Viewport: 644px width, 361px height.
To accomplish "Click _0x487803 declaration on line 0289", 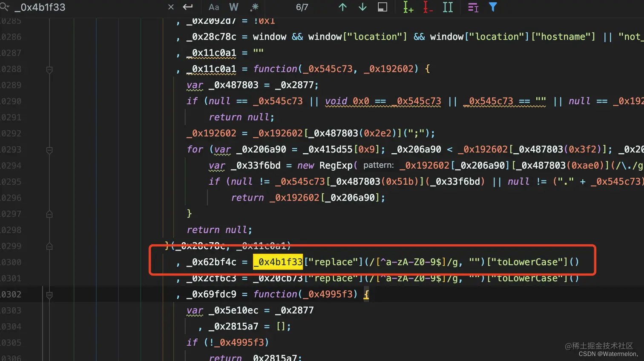I will [233, 85].
